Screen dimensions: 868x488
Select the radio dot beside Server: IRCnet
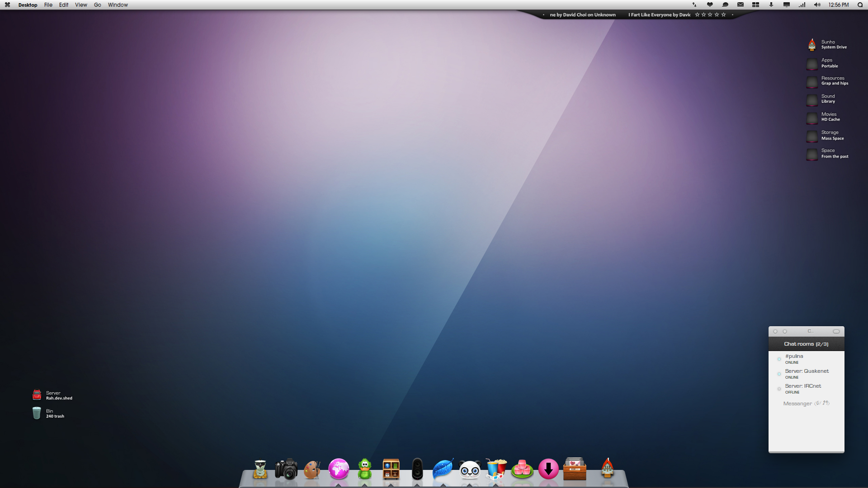pos(779,389)
